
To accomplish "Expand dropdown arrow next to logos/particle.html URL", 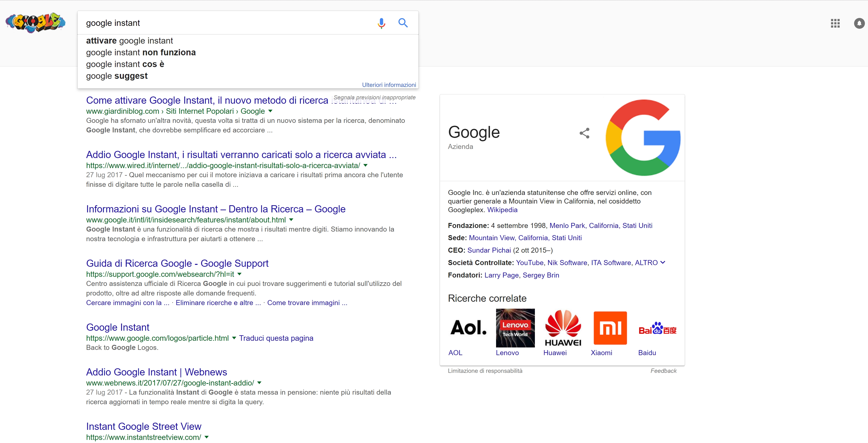I will 234,338.
